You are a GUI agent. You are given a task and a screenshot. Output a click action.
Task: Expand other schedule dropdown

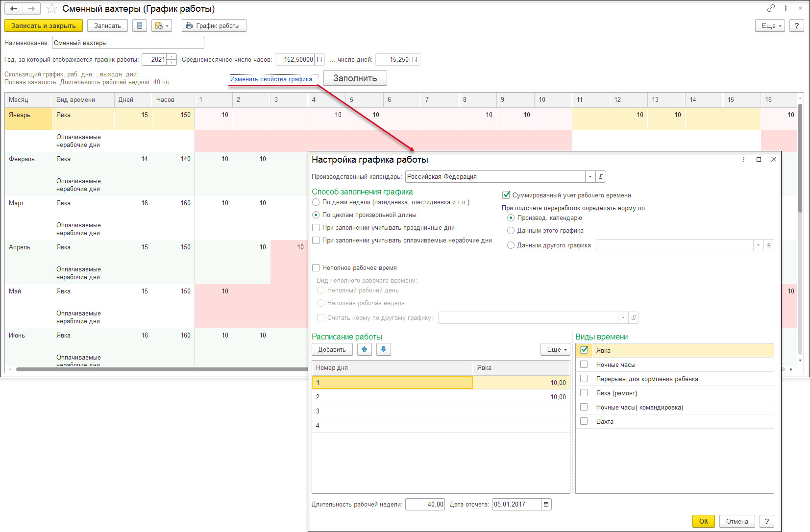759,245
